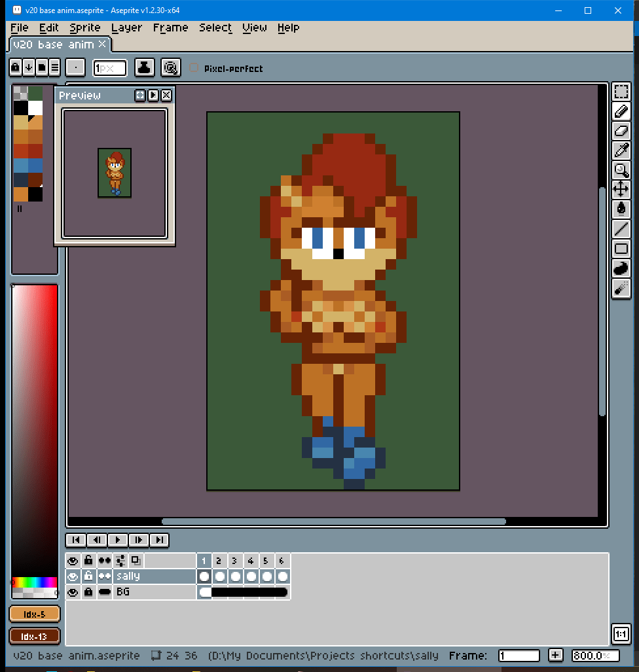
Task: Click the Idx-13 background color button
Action: point(35,636)
